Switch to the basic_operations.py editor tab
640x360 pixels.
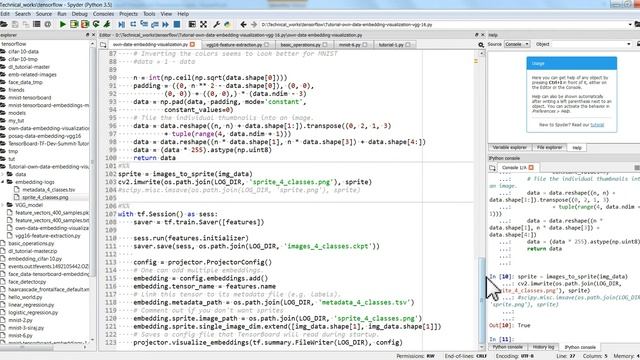pos(304,44)
